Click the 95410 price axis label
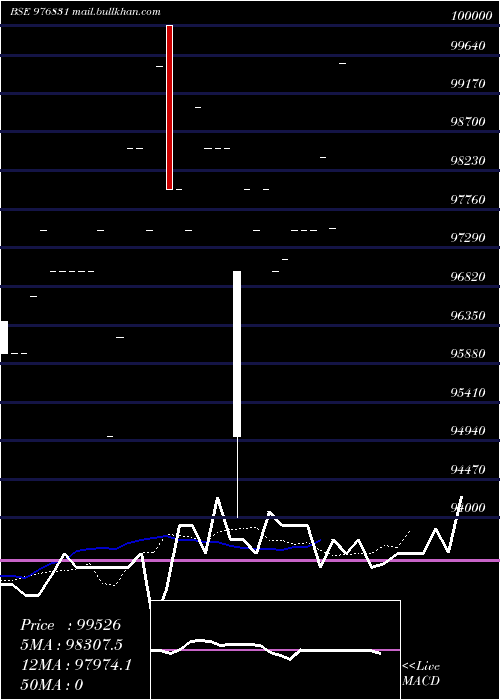This screenshot has height=700, width=500. click(468, 393)
